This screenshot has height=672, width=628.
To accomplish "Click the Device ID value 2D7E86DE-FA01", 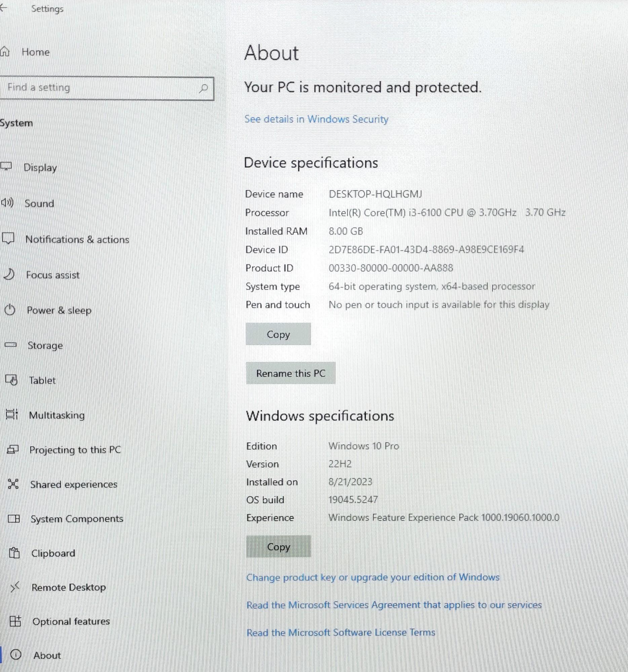I will [426, 250].
